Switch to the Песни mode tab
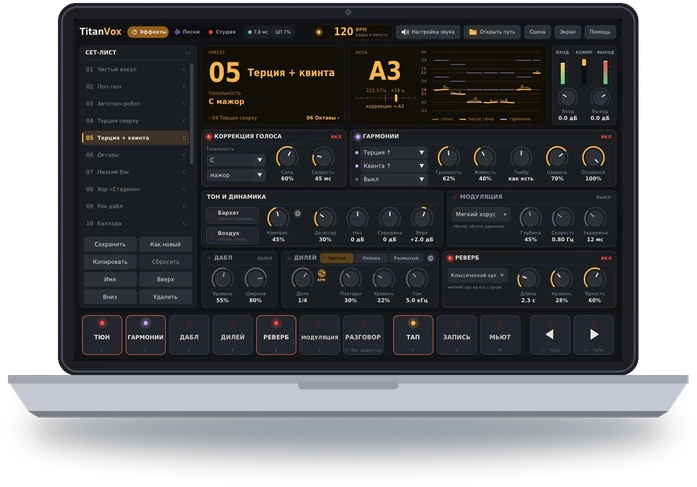The height and width of the screenshot is (487, 697). coord(187,32)
